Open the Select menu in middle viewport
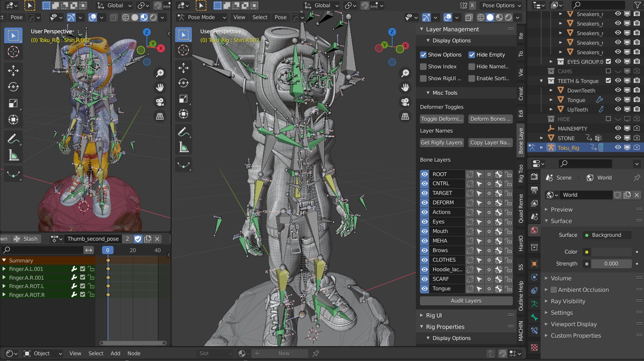644x361 pixels. (x=260, y=17)
